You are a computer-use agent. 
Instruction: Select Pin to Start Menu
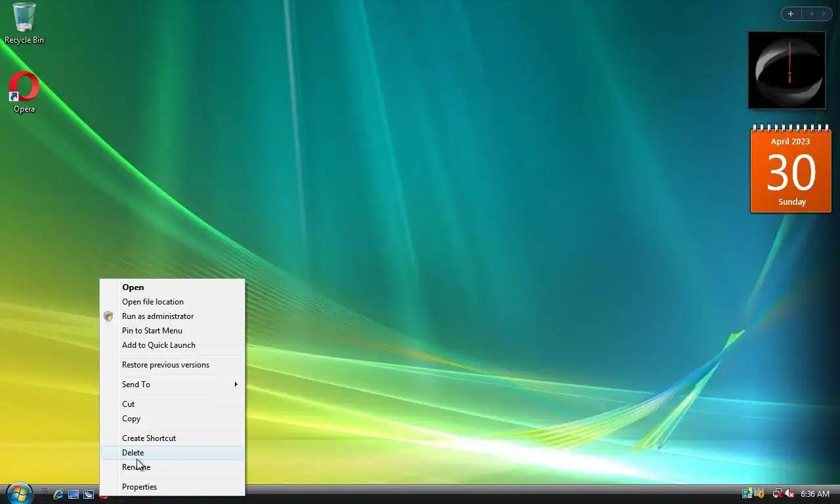coord(172,331)
